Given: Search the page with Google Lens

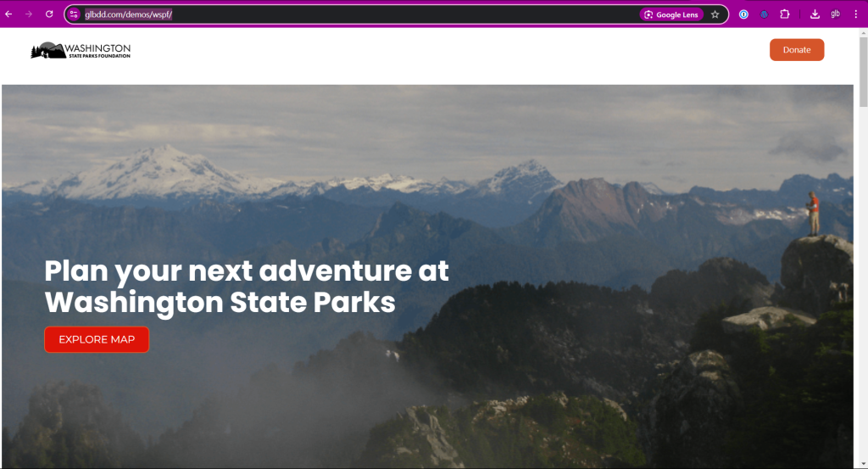Looking at the screenshot, I should (x=671, y=14).
